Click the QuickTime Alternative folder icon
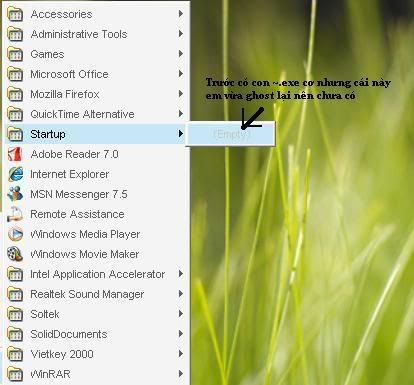 tap(15, 114)
